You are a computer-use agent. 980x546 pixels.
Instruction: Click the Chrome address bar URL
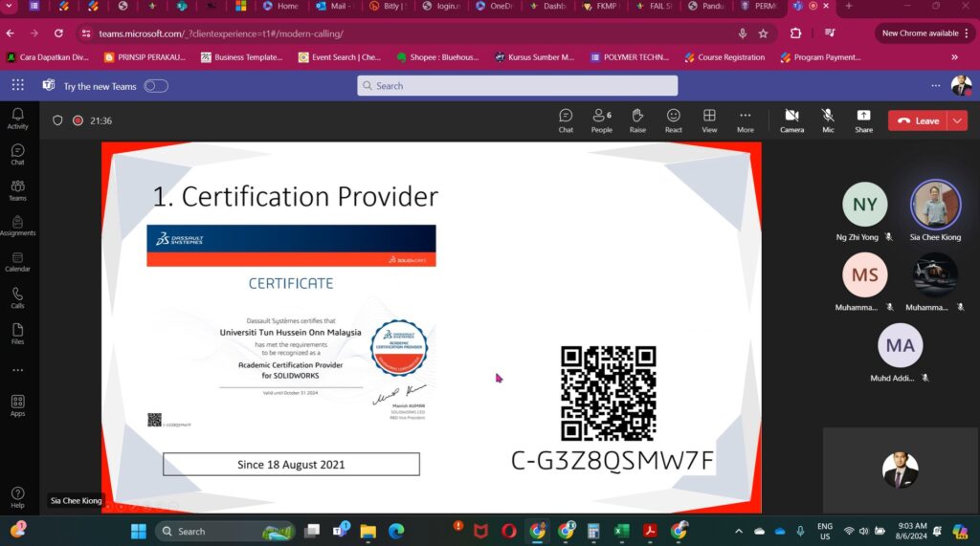coord(221,33)
